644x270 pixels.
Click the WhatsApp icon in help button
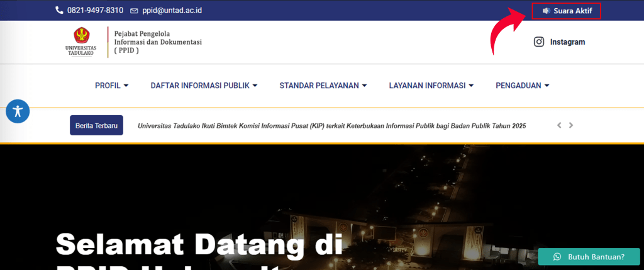pyautogui.click(x=557, y=257)
